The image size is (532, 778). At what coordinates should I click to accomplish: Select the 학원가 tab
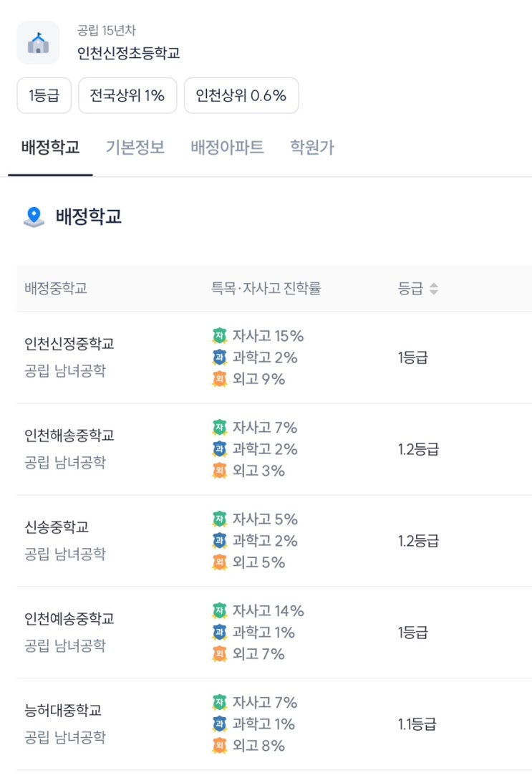311,148
